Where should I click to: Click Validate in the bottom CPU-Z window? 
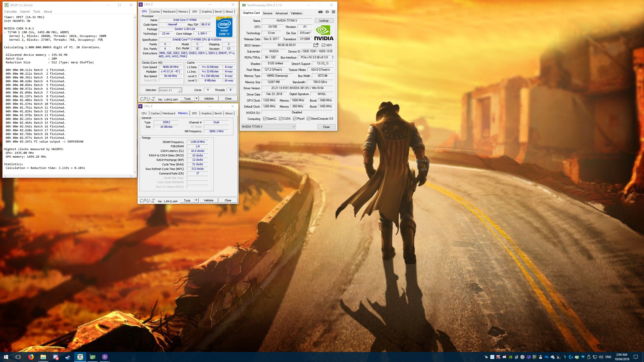tap(208, 200)
